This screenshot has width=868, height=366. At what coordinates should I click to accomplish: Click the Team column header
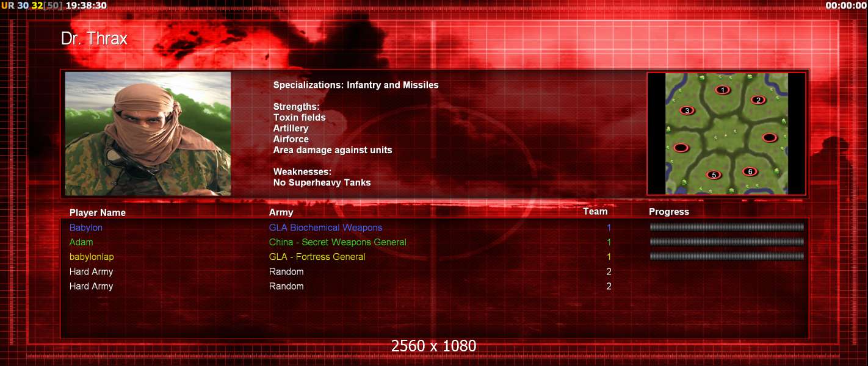point(595,211)
